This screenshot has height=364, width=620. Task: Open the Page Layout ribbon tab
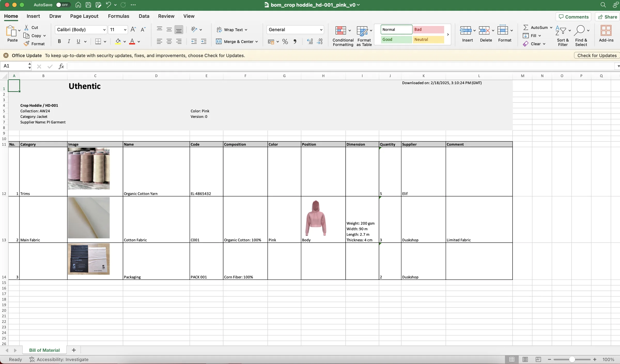[84, 16]
